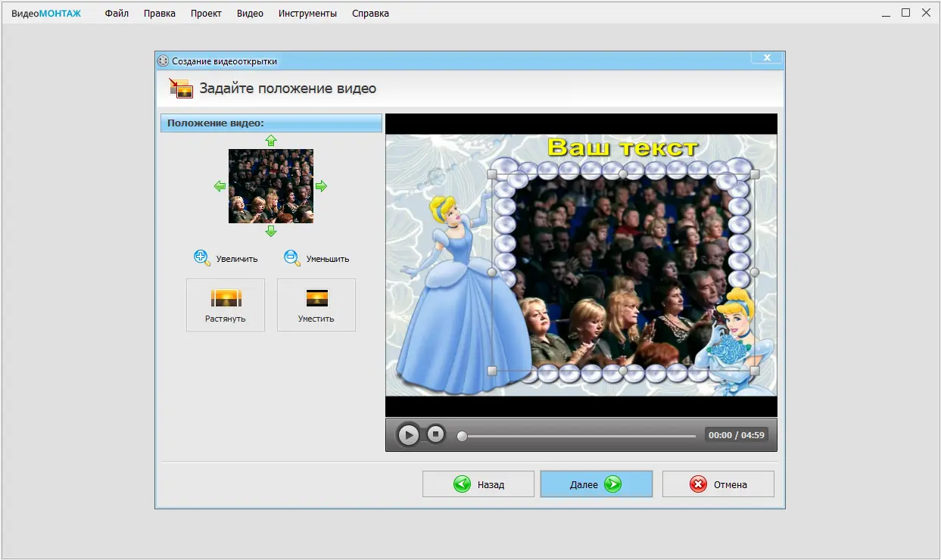The image size is (941, 560).
Task: Maximize the ВидеоМОНТАЖ main window
Action: (906, 13)
